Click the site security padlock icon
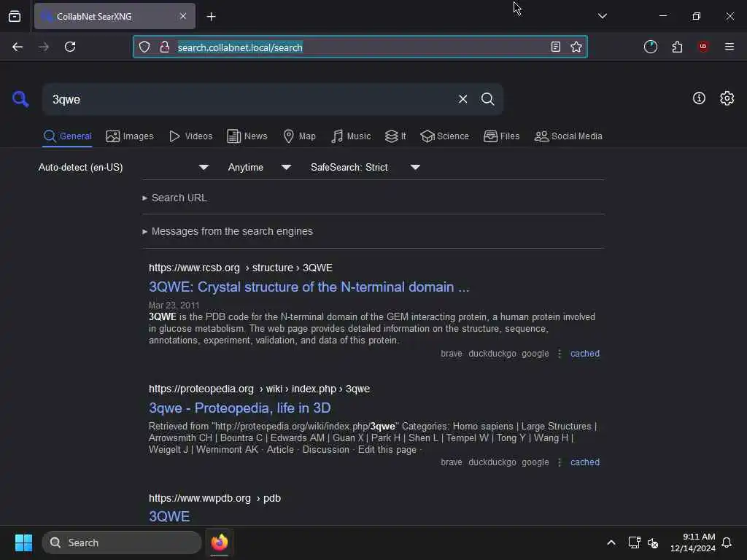 click(165, 47)
